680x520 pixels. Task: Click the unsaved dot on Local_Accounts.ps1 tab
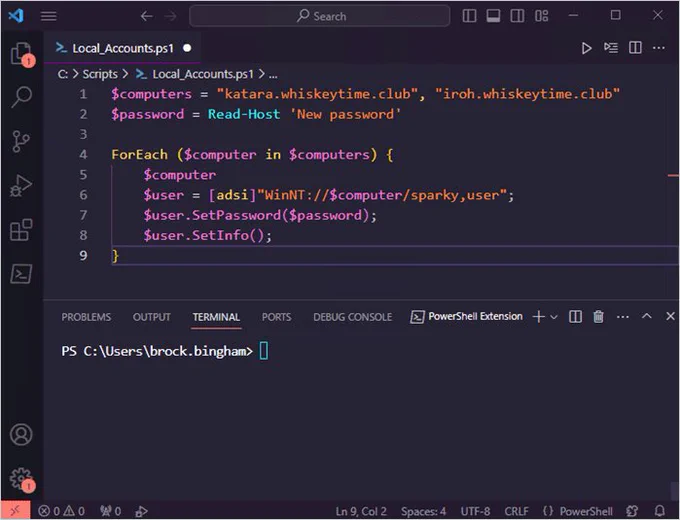pyautogui.click(x=187, y=48)
